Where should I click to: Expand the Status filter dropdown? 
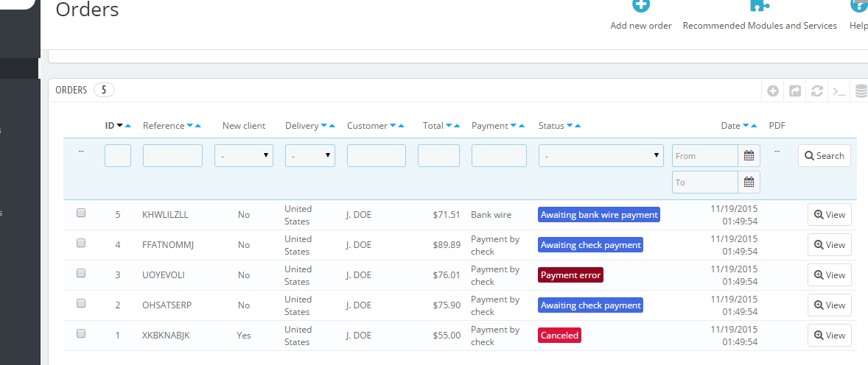tap(601, 156)
